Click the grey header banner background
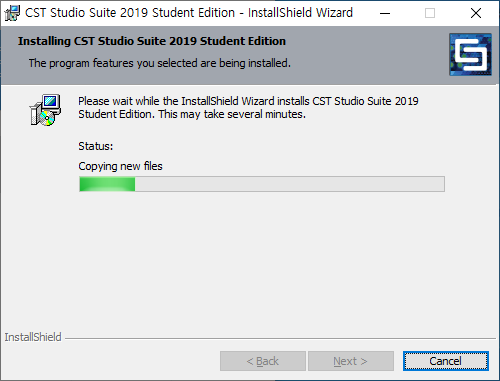 tap(367, 55)
